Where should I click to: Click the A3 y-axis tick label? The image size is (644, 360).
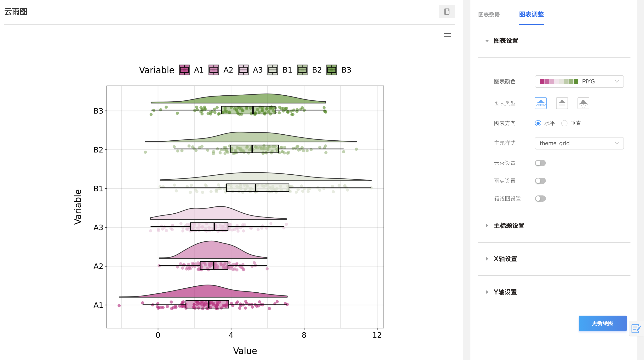[x=98, y=228]
